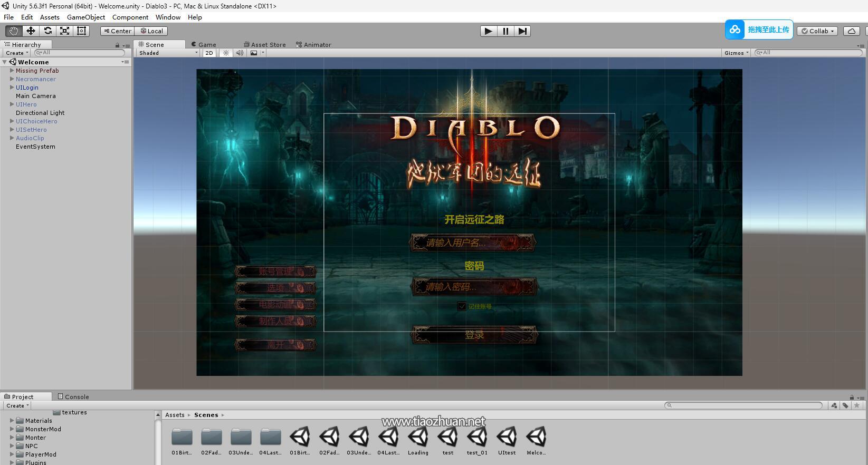Select the Rect Transform tool
Viewport: 868px width, 465px height.
(81, 31)
